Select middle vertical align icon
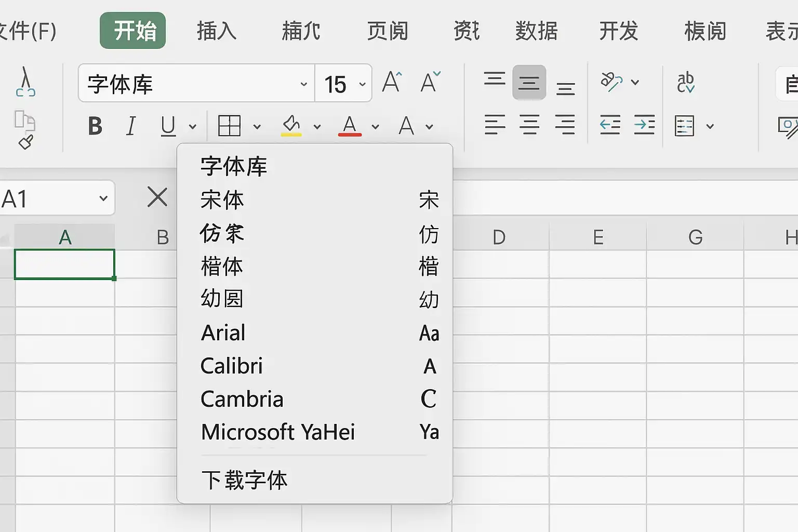The height and width of the screenshot is (532, 798). (x=529, y=82)
